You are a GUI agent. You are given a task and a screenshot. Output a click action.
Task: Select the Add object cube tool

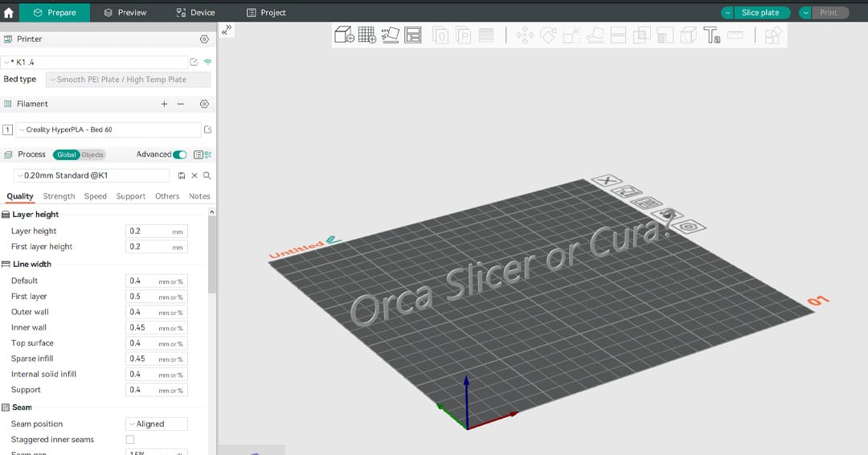[344, 35]
